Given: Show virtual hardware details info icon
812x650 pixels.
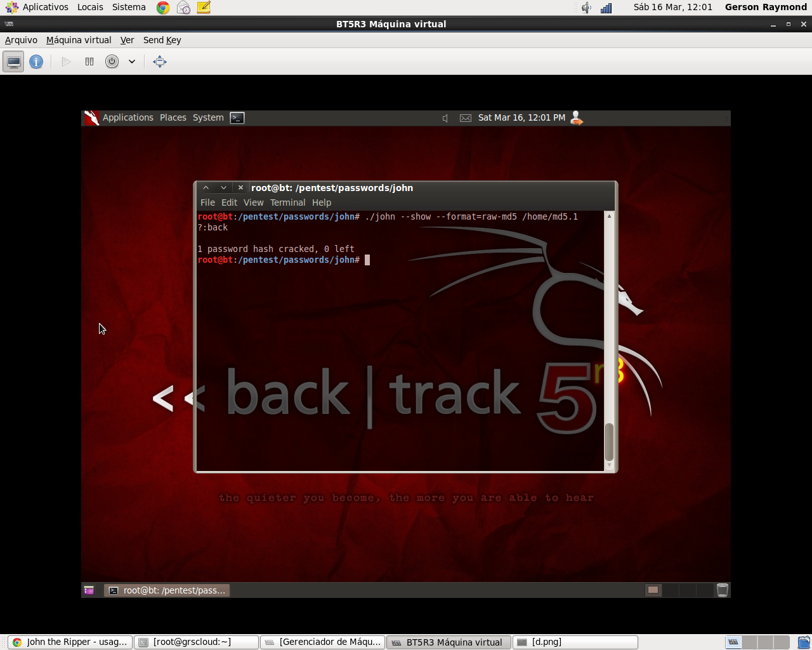Looking at the screenshot, I should (x=36, y=62).
